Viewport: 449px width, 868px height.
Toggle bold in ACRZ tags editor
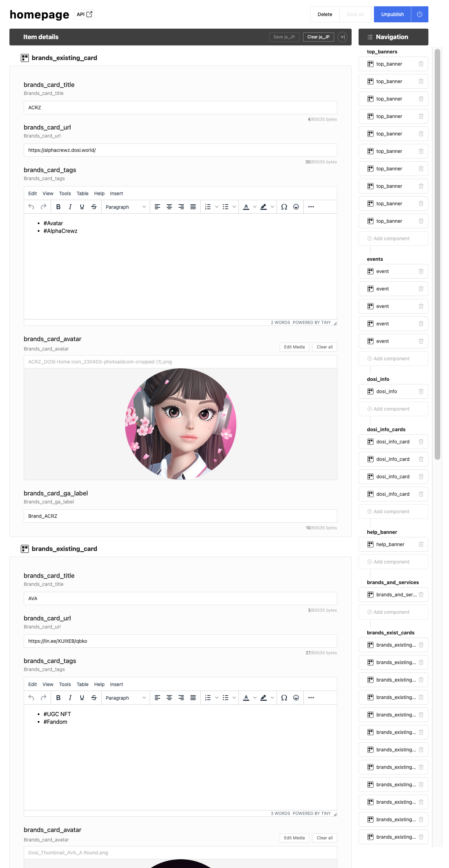click(x=58, y=207)
